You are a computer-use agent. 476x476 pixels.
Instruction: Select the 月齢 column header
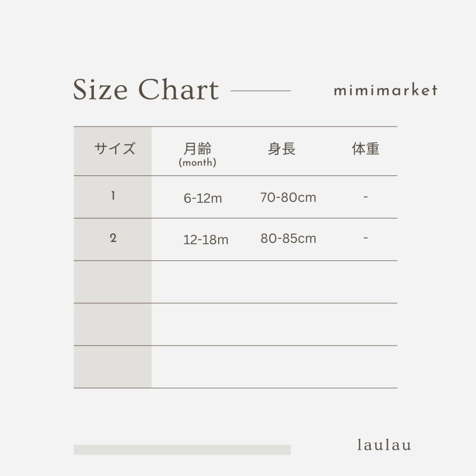[197, 148]
